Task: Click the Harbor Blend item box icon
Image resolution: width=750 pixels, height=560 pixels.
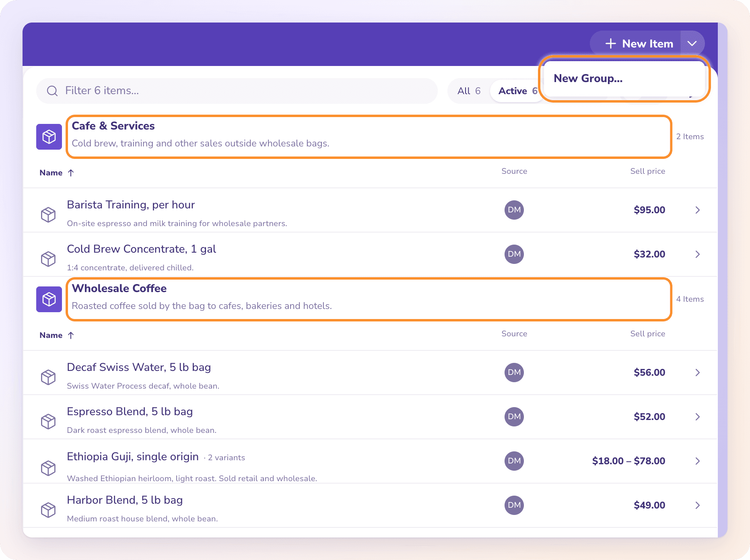Action: pyautogui.click(x=48, y=510)
